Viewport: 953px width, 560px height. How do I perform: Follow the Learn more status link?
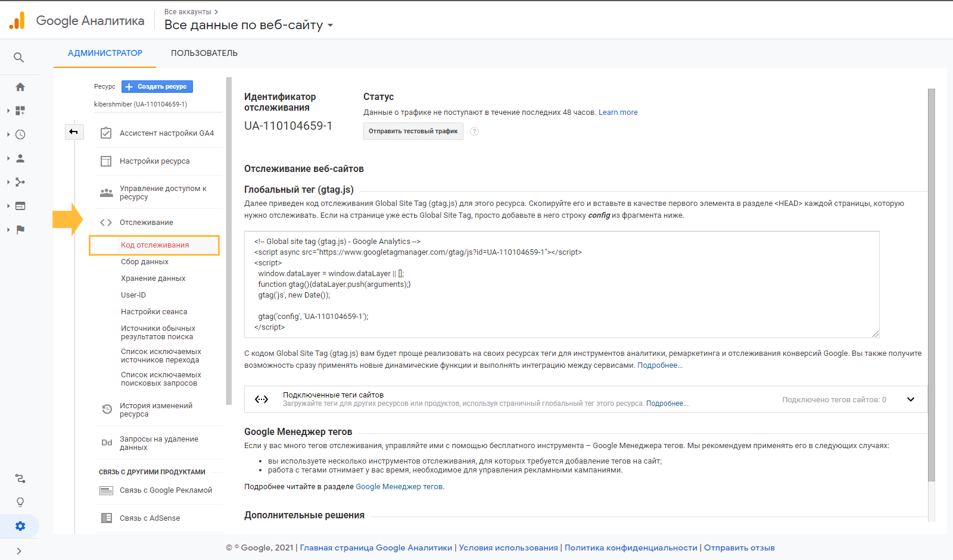click(618, 112)
